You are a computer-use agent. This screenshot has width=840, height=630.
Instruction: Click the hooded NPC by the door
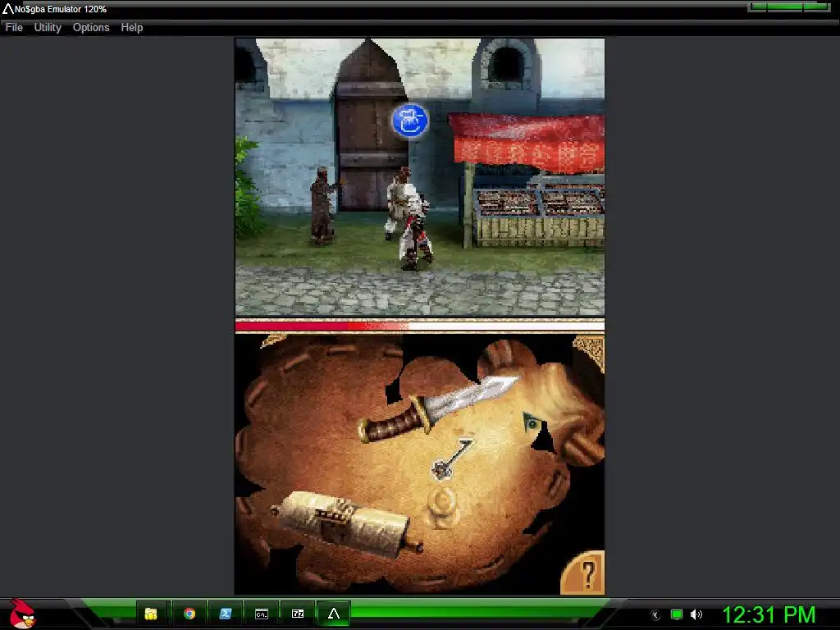tap(323, 206)
